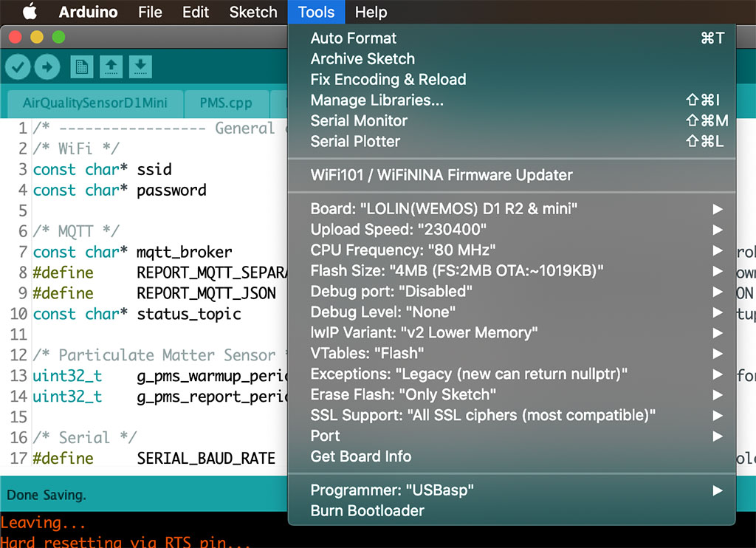
Task: Select Archive Sketch
Action: 512,59
